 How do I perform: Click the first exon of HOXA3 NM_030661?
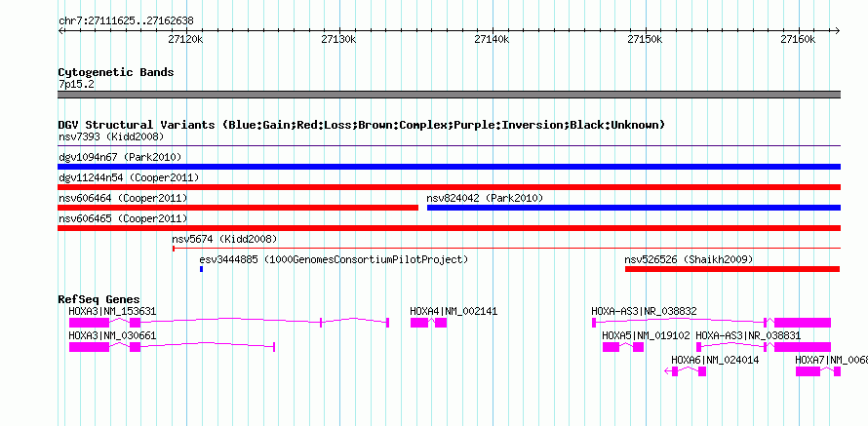[89, 347]
